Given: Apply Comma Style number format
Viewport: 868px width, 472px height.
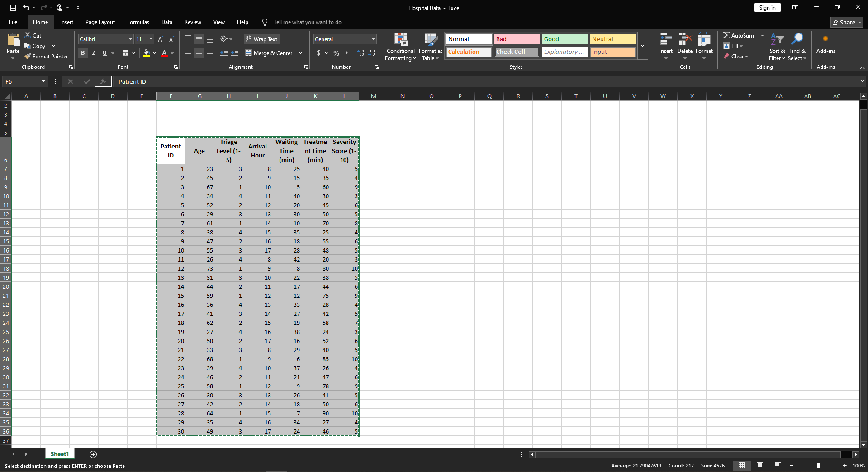Looking at the screenshot, I should click(347, 53).
